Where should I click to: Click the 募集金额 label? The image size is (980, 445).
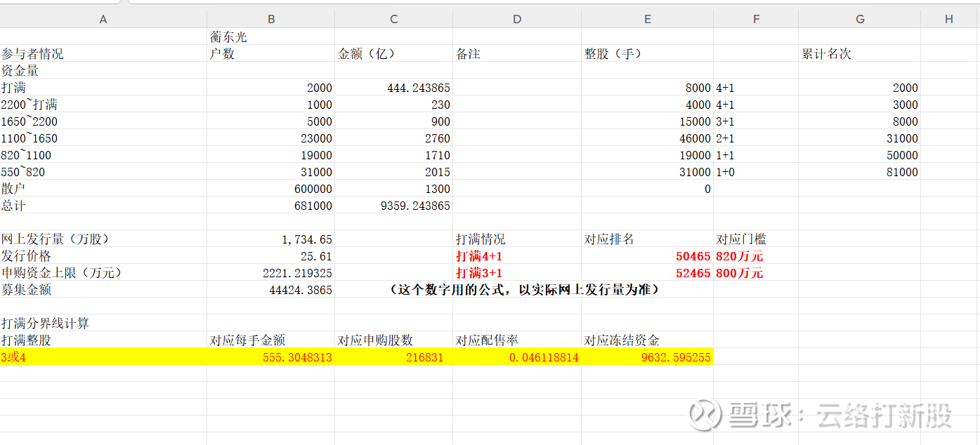[x=103, y=290]
